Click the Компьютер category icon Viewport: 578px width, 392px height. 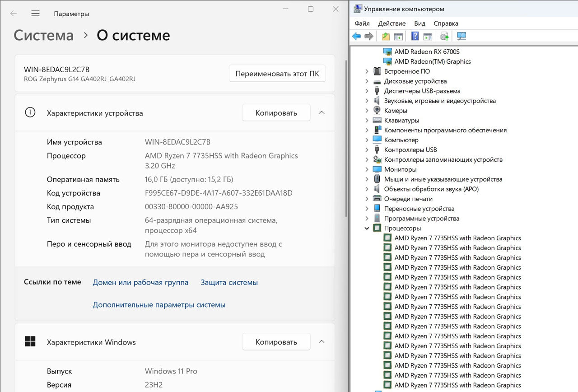click(377, 140)
